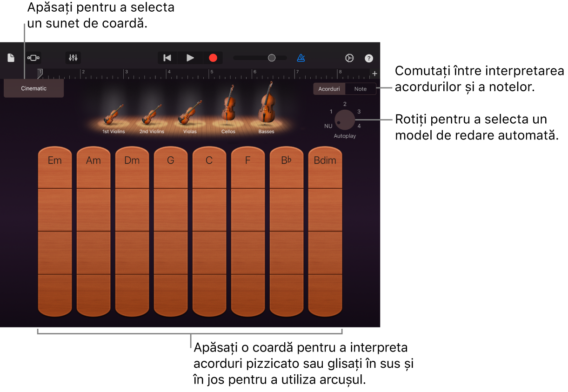
Task: Adjust the volume slider
Action: [x=272, y=58]
